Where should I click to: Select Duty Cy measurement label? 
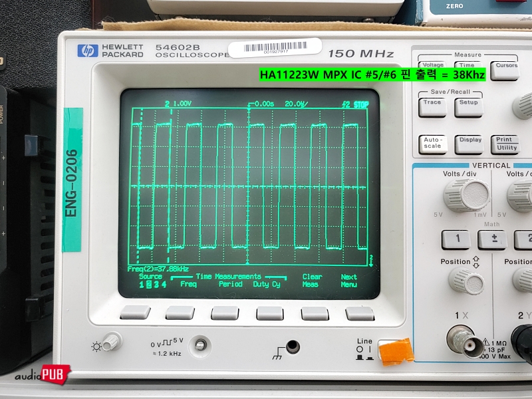[x=267, y=285]
